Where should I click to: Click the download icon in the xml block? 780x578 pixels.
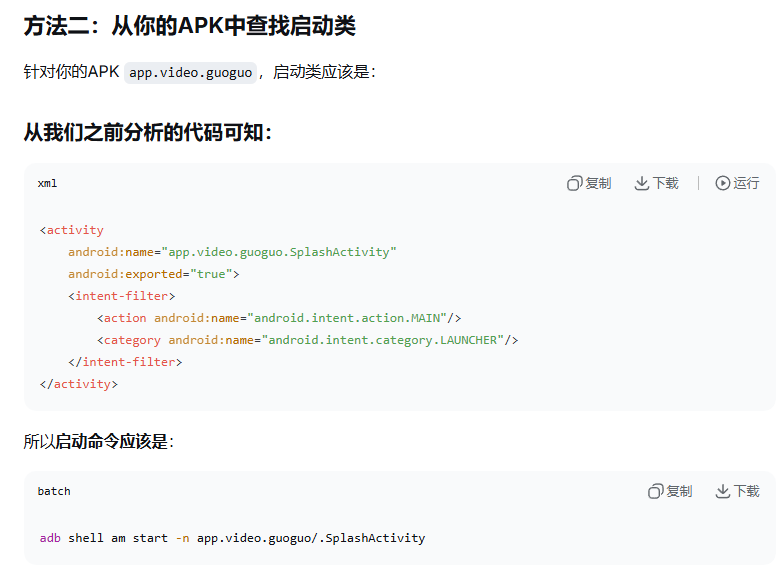pyautogui.click(x=642, y=183)
